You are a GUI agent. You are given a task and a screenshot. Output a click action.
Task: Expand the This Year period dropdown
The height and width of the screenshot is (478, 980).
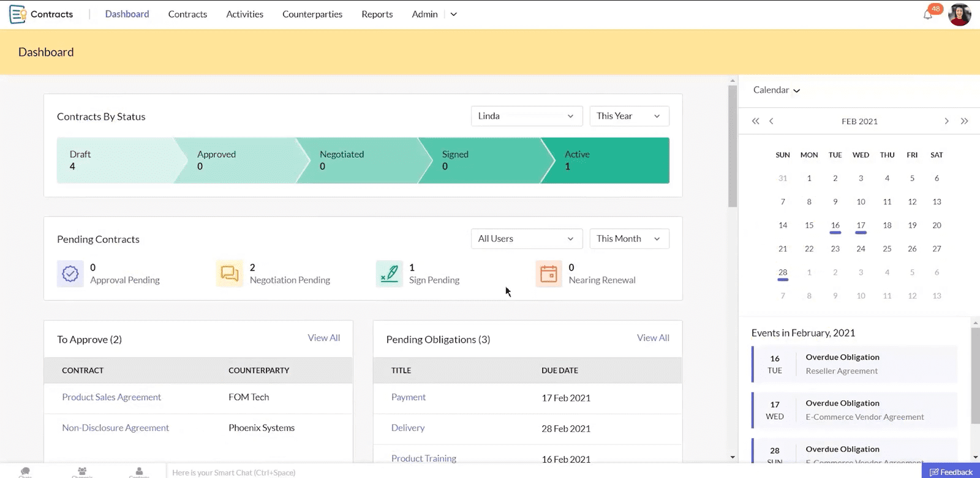point(628,116)
